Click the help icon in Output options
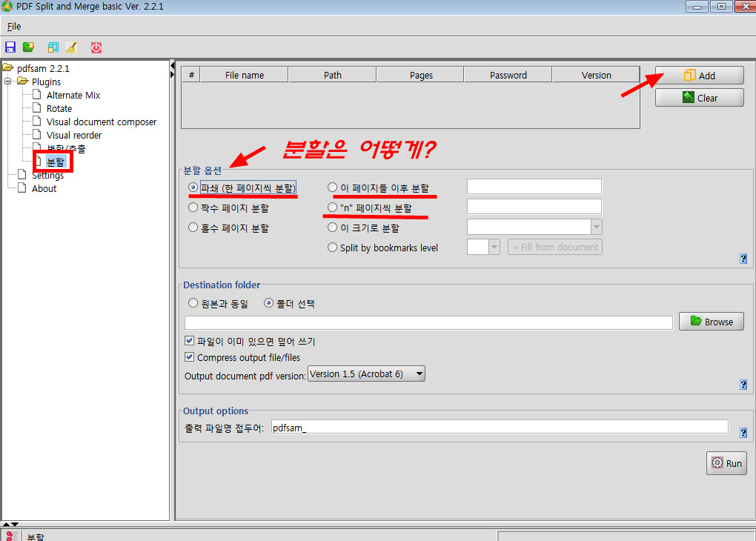This screenshot has width=756, height=541. (743, 432)
